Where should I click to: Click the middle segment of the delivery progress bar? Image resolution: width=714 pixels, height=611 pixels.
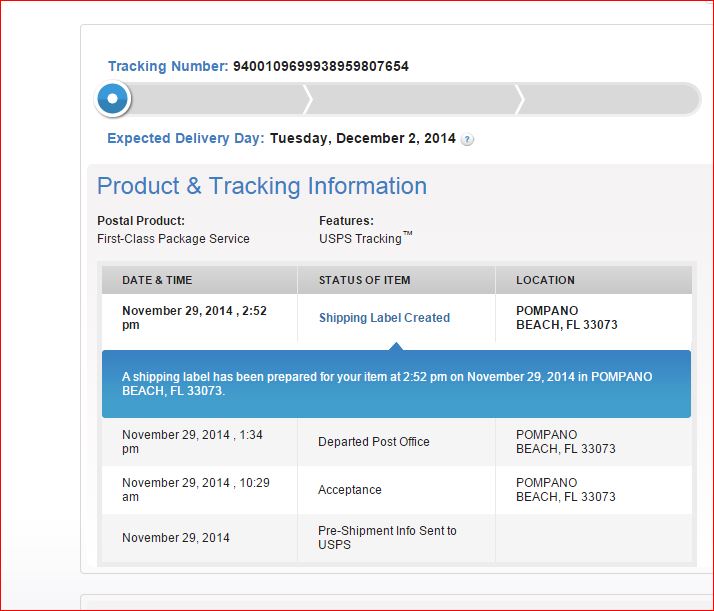412,99
